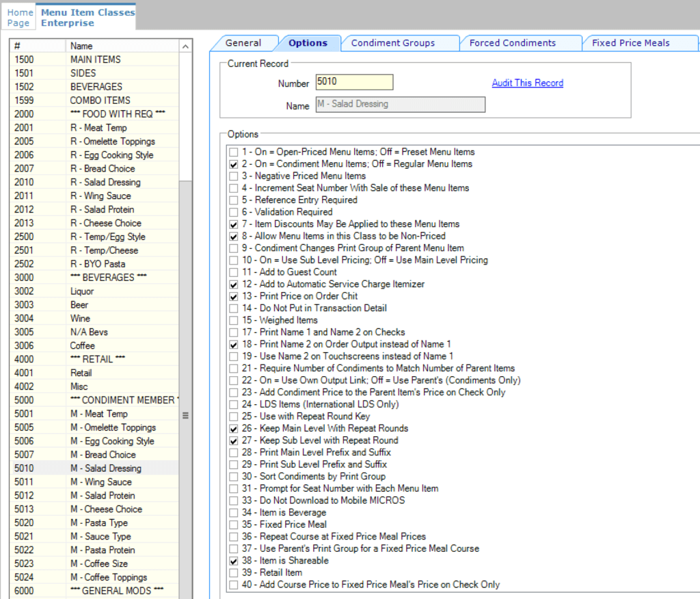Enable option 30 Sort Condiments by Print Group
The width and height of the screenshot is (700, 599).
(x=234, y=477)
